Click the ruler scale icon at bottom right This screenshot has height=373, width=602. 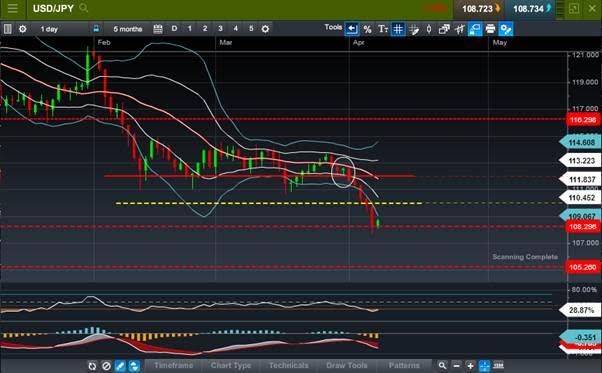click(498, 365)
